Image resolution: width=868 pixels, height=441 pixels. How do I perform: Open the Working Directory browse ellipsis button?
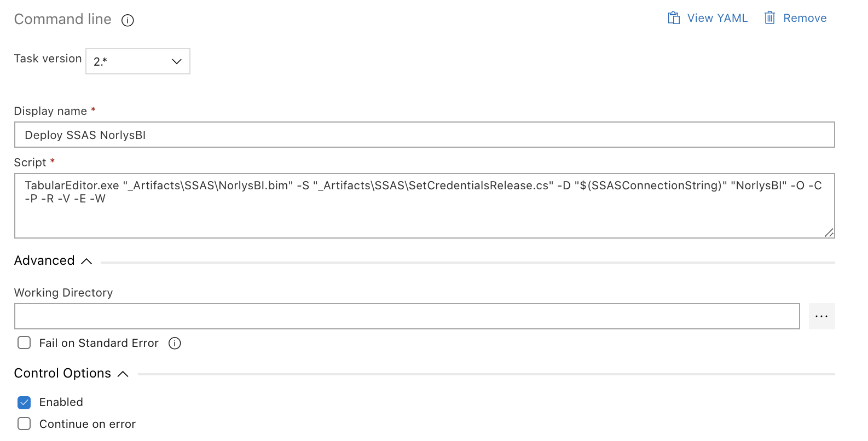tap(821, 316)
